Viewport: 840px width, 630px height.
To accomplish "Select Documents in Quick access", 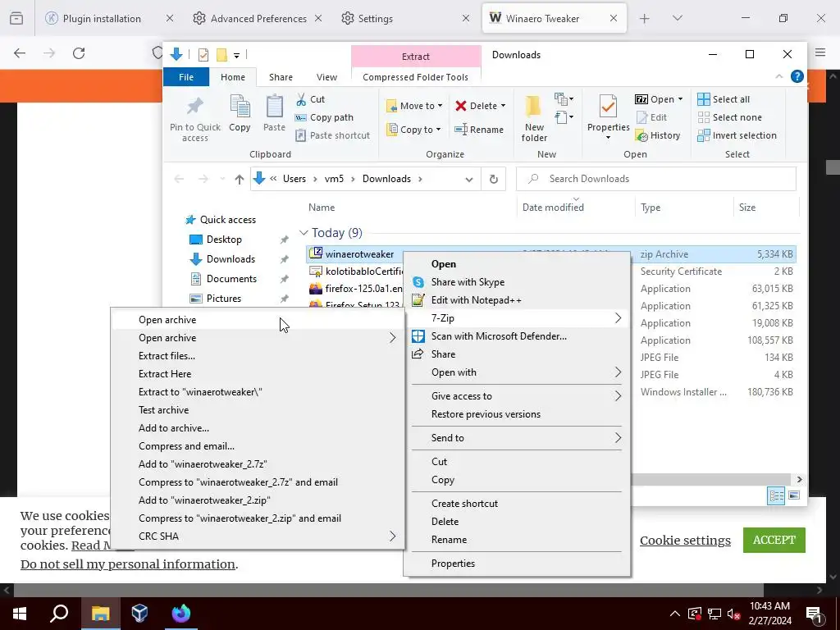I will click(x=231, y=279).
